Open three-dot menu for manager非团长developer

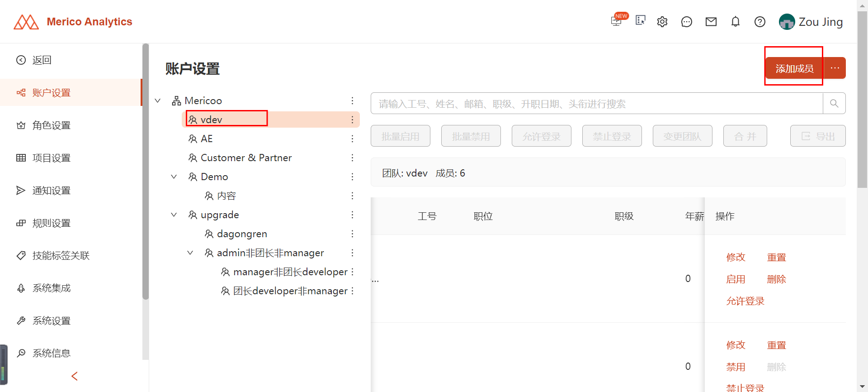click(352, 272)
